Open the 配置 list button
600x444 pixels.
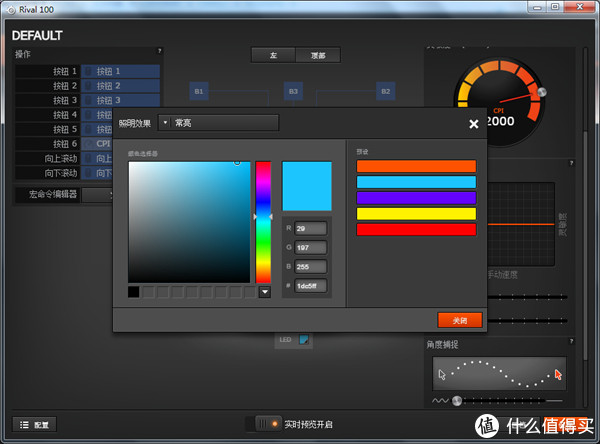34,424
